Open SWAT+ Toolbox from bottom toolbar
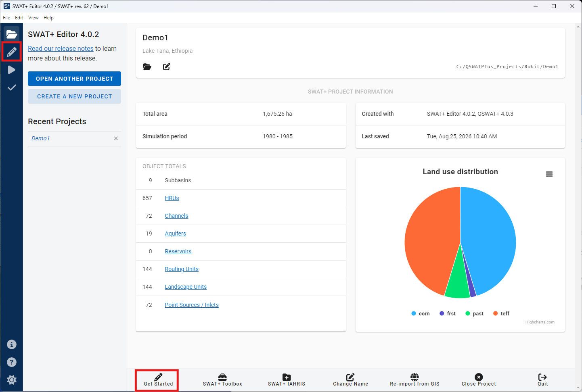 [222, 380]
